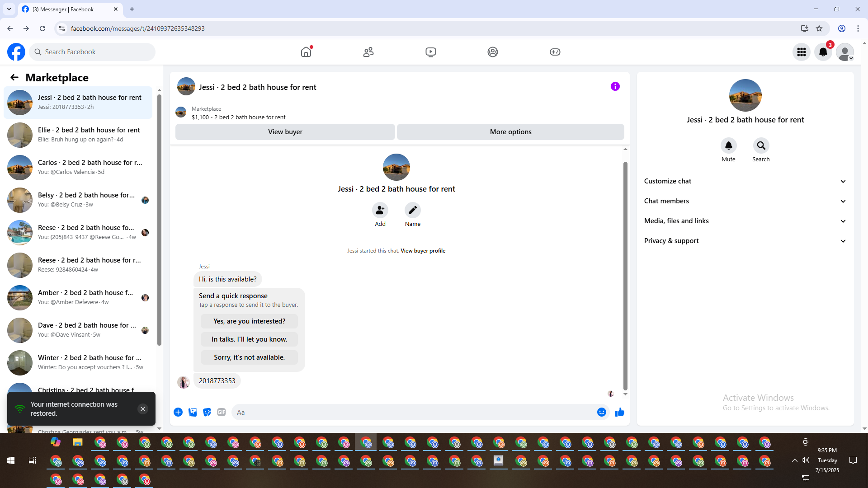Dismiss internet connection restored notification

click(142, 409)
